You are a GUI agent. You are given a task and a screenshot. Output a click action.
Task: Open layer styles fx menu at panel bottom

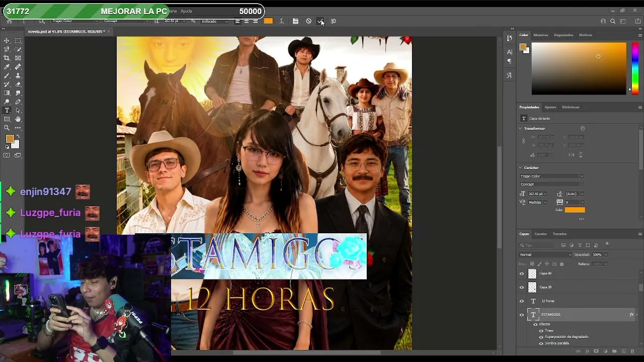click(587, 351)
